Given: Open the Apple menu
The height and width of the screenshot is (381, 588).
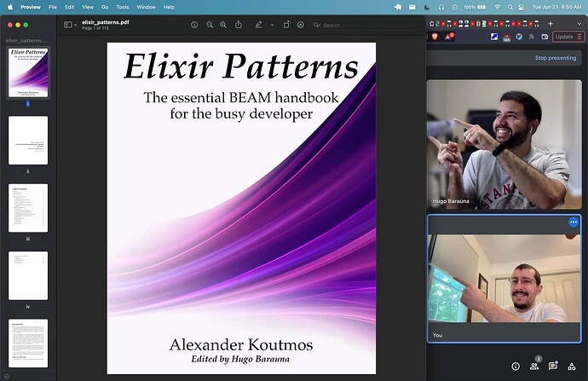Looking at the screenshot, I should [x=10, y=7].
